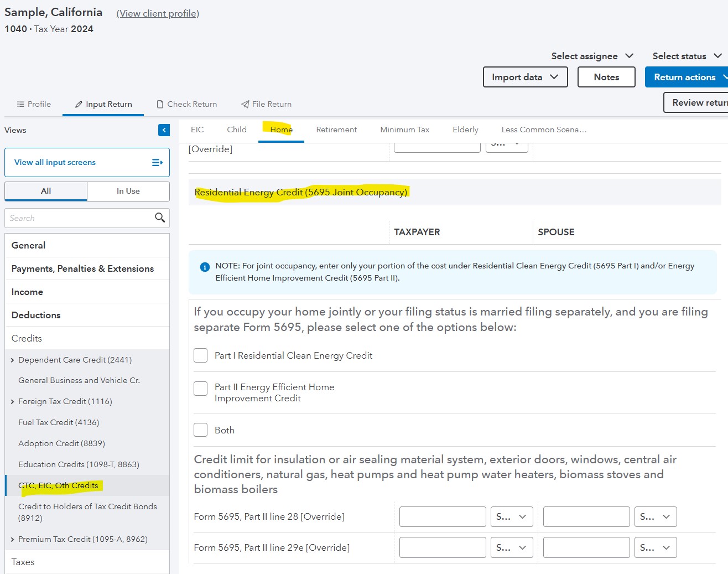Enable Part I Residential Clean Energy Credit checkbox
Screen dimensions: 728x574
200,355
